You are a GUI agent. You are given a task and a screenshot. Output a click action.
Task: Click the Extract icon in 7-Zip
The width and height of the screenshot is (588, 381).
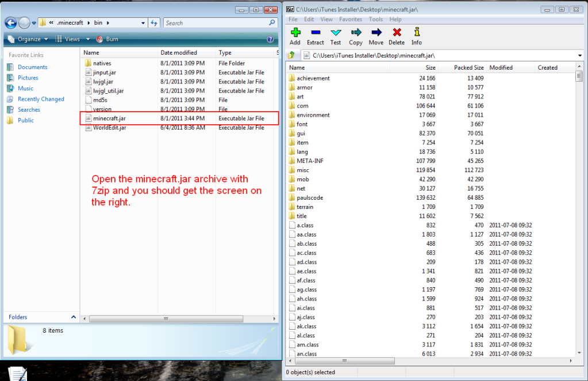pyautogui.click(x=316, y=36)
